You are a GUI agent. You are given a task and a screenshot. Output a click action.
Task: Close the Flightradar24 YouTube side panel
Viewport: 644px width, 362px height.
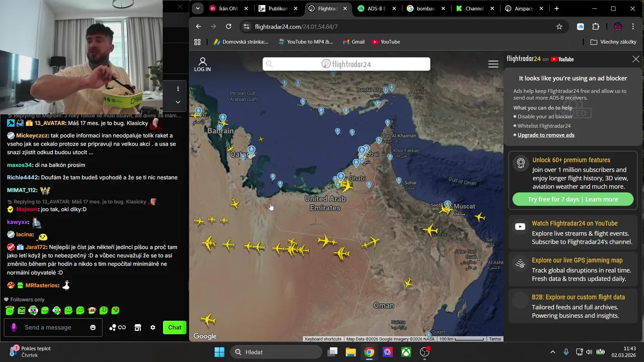pyautogui.click(x=636, y=59)
